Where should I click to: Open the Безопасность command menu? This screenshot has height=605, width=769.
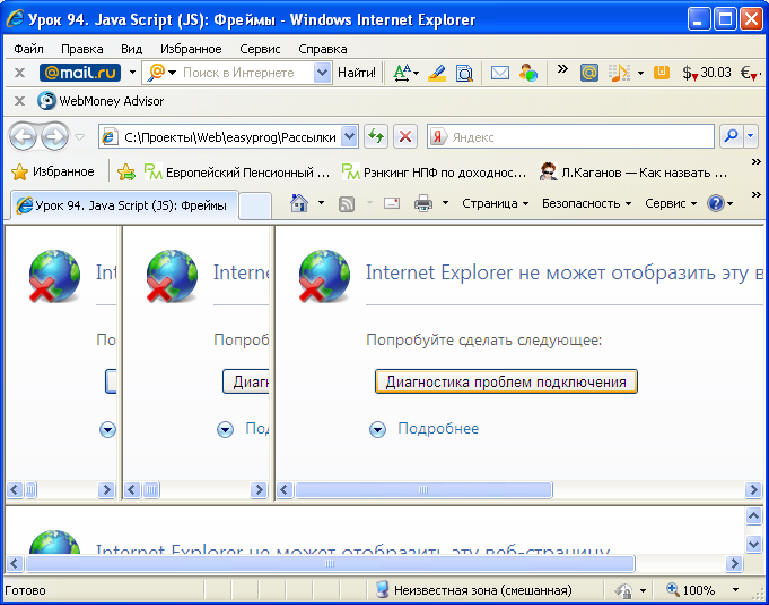click(586, 203)
